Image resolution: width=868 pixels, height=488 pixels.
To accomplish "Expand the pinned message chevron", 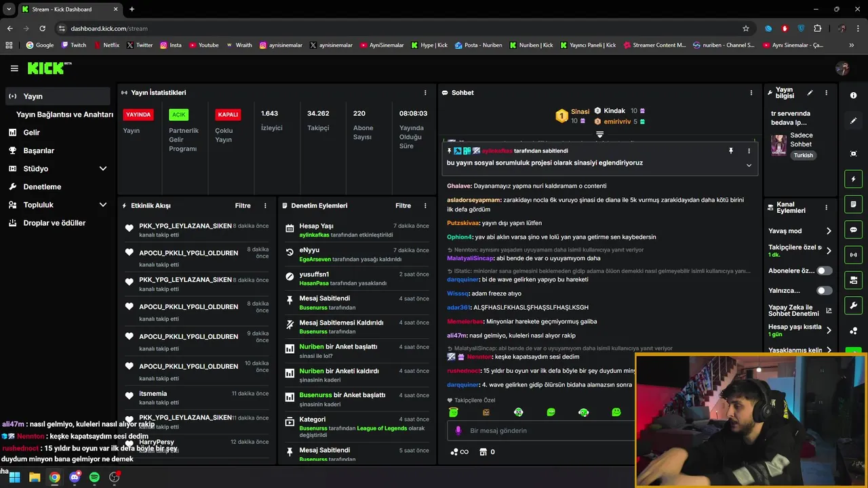I will pos(749,165).
